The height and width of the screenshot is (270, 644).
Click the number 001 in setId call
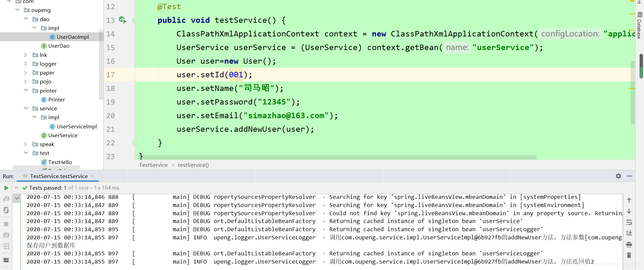236,75
